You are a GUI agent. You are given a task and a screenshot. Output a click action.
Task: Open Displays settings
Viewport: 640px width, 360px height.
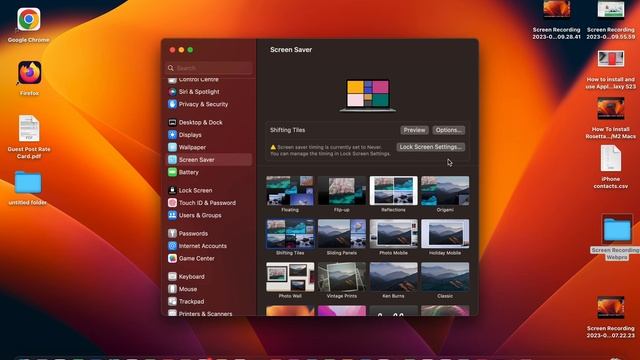pos(209,135)
